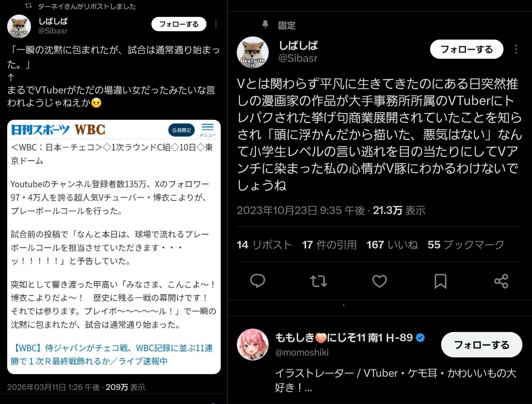Bookmark the pinned tweet with the bookmark icon

click(x=440, y=281)
